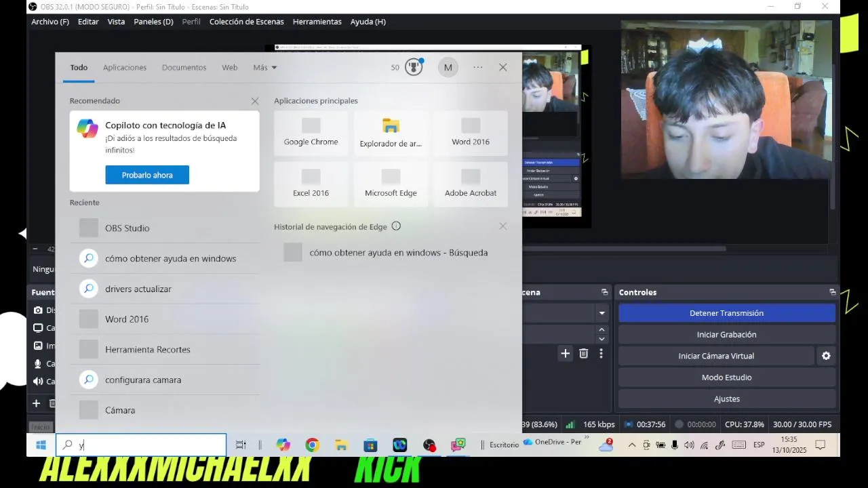The image size is (868, 488).
Task: Switch to the Aplicaciones search tab
Action: click(x=125, y=68)
